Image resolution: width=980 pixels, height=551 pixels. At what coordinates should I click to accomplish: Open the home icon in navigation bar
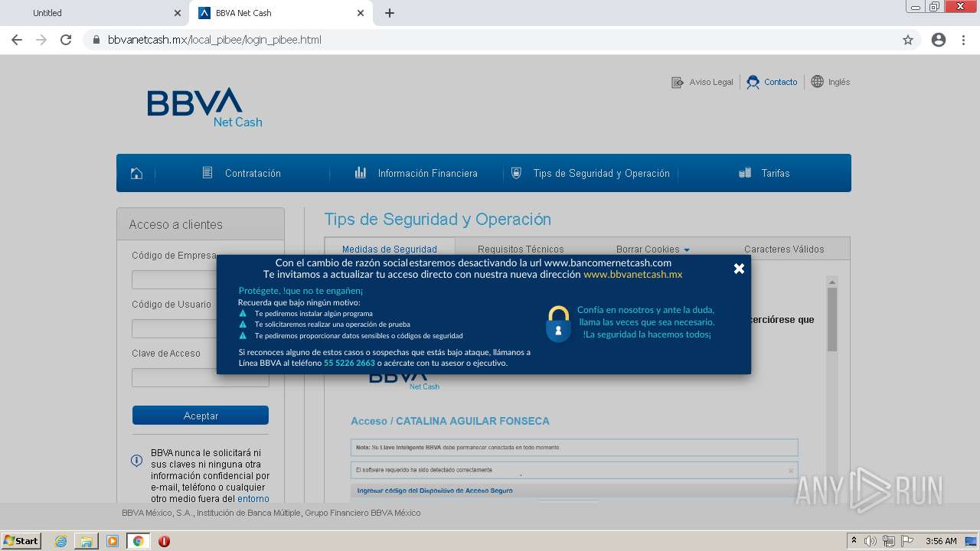tap(136, 173)
